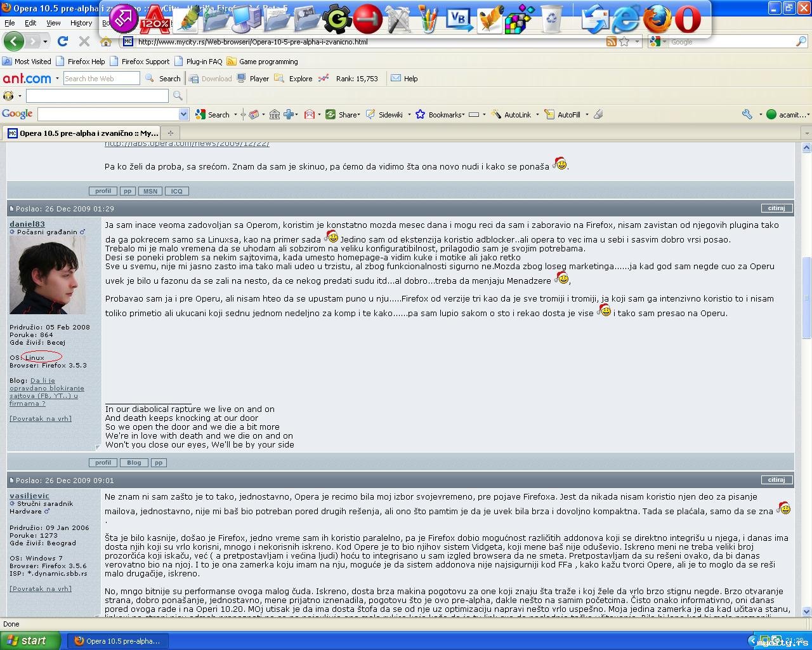Open Google Toolbar wrench settings

click(x=747, y=114)
